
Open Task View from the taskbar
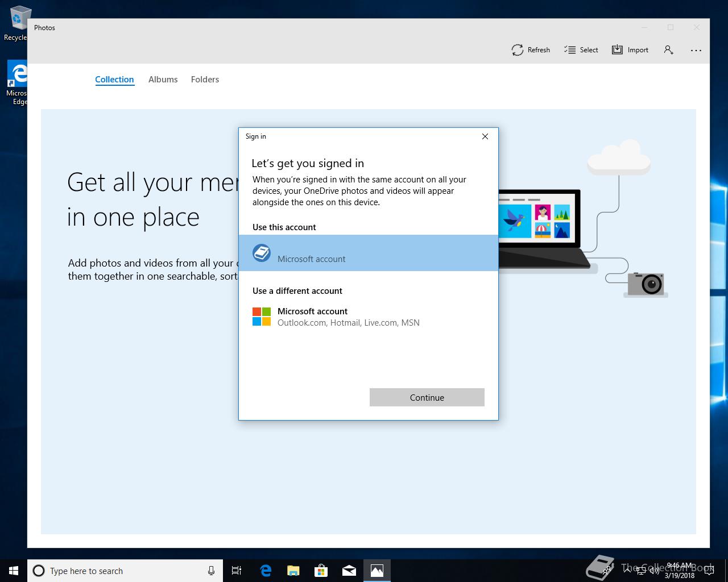pos(237,571)
